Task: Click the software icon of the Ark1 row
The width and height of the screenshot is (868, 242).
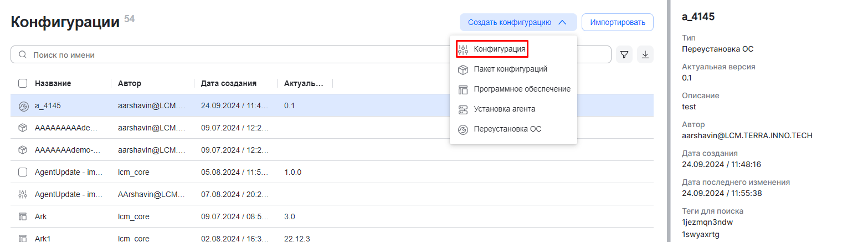Action: click(23, 238)
